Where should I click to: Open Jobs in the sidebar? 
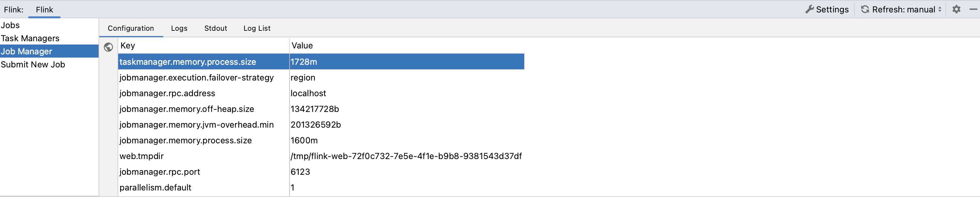pos(10,25)
